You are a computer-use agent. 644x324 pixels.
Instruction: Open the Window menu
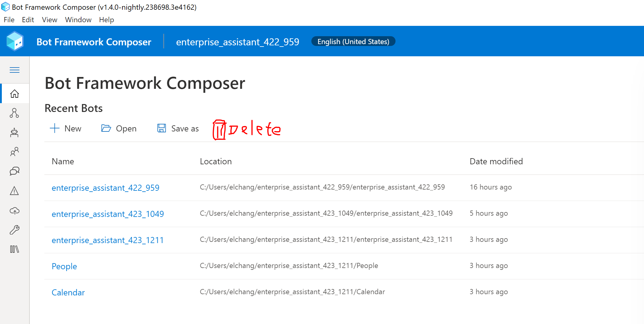78,19
